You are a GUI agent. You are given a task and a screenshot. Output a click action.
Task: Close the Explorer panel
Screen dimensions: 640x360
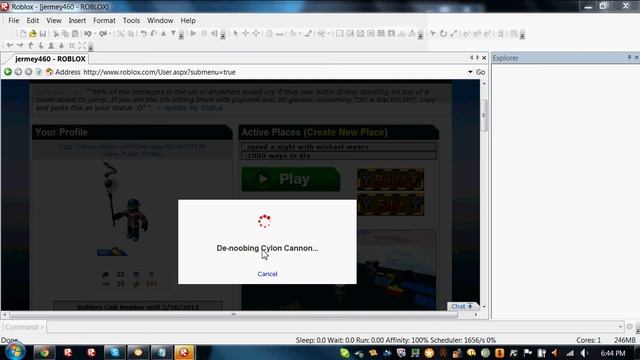636,58
